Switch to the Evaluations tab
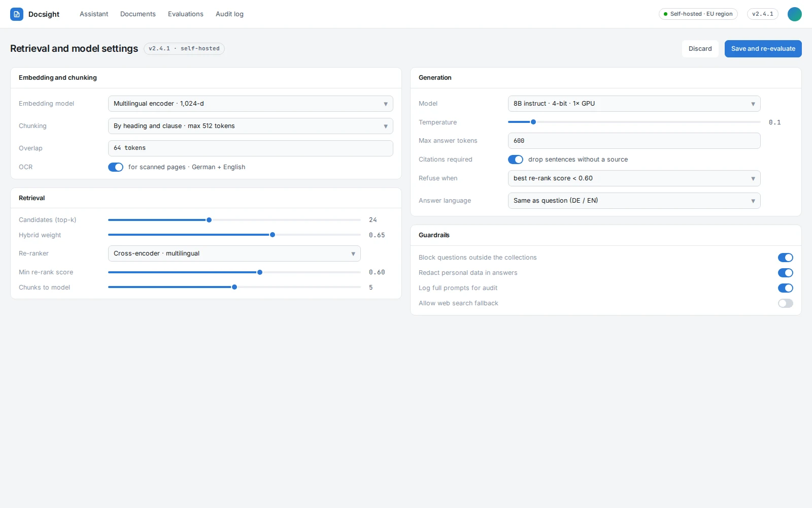 [x=186, y=14]
